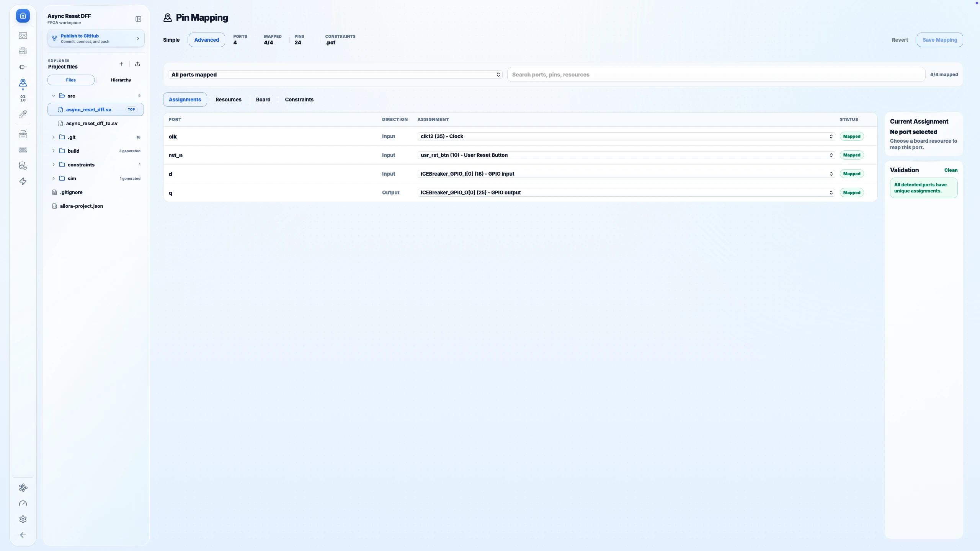Click the plug connector icon in sidebar
The image size is (980, 551).
[23, 67]
